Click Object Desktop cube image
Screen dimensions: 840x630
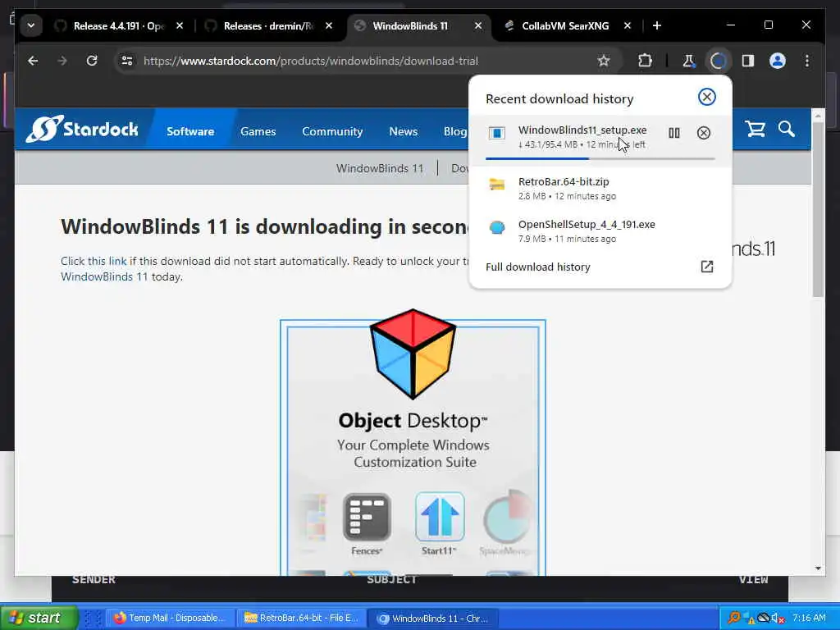(x=413, y=354)
